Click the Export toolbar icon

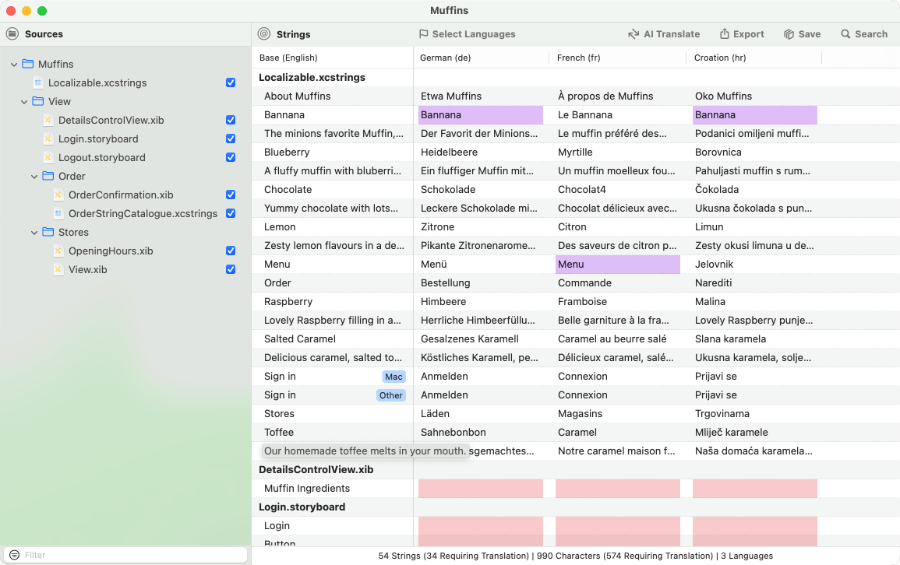724,34
